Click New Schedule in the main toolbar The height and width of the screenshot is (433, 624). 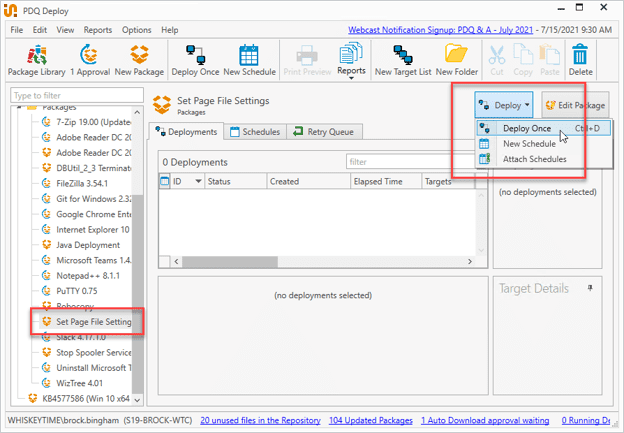pyautogui.click(x=250, y=60)
